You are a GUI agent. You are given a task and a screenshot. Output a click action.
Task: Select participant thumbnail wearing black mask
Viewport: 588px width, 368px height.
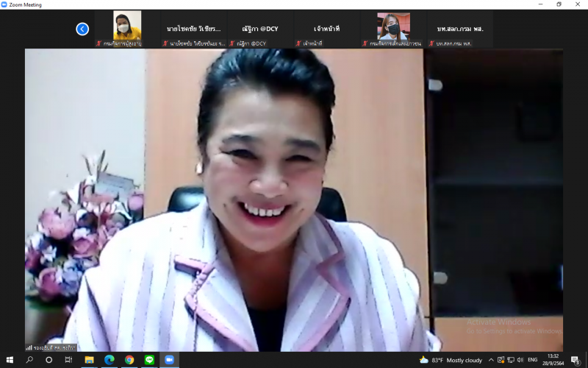tap(393, 29)
